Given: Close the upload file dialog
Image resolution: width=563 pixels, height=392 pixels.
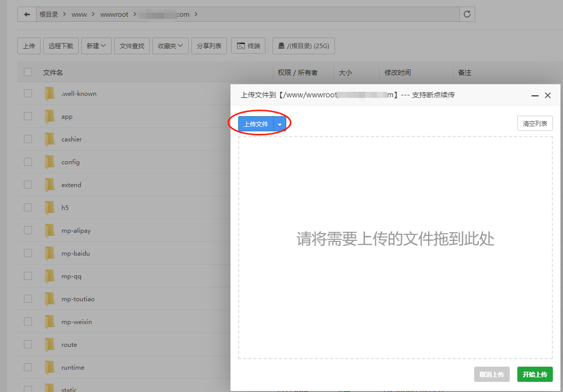Looking at the screenshot, I should point(548,95).
